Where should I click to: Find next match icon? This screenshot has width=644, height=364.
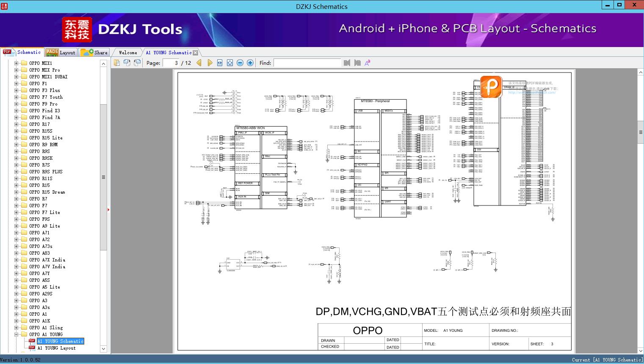tap(357, 63)
